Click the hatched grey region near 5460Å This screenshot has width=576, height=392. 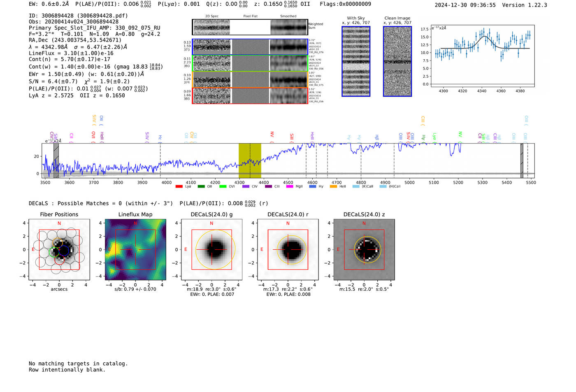coord(522,160)
